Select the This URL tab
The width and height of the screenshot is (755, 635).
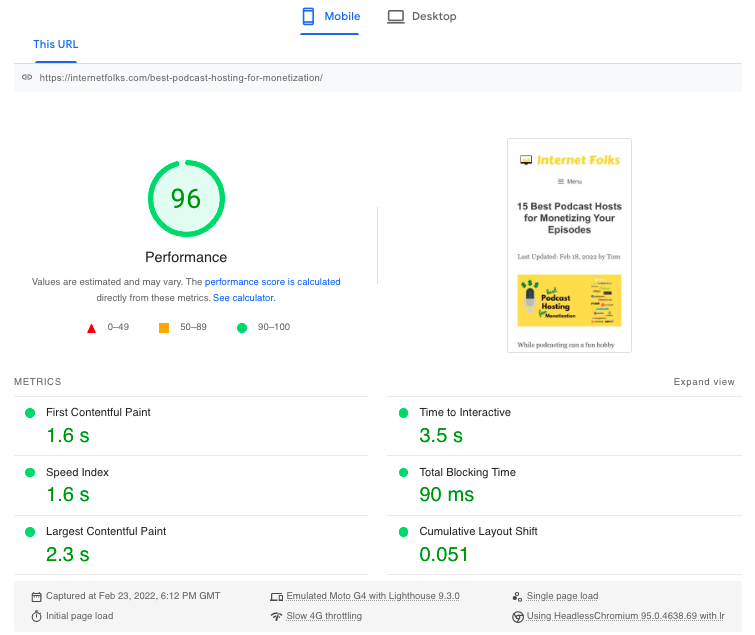coord(55,44)
